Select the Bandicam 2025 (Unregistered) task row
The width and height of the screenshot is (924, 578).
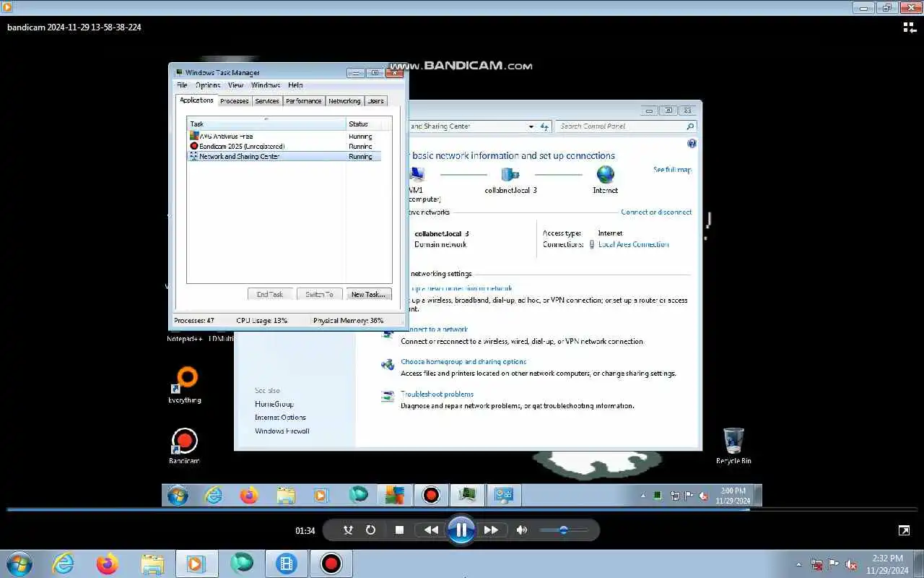pos(284,146)
